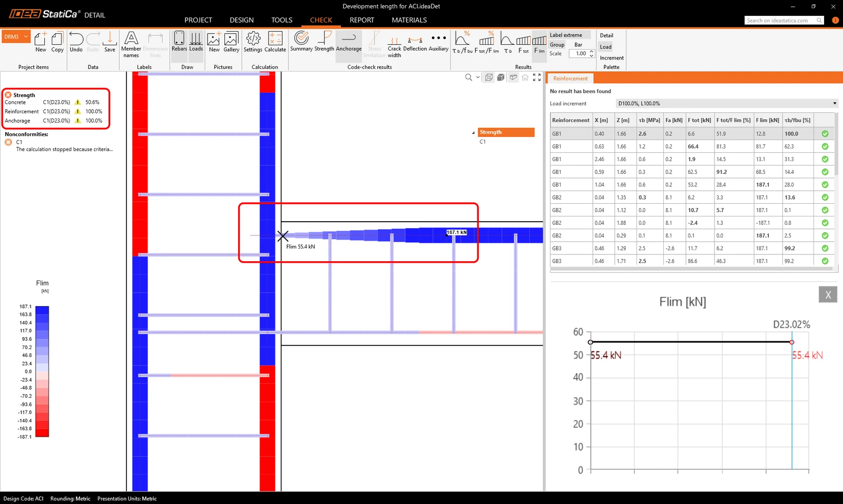Close the Flim chart with X
This screenshot has width=843, height=504.
828,294
